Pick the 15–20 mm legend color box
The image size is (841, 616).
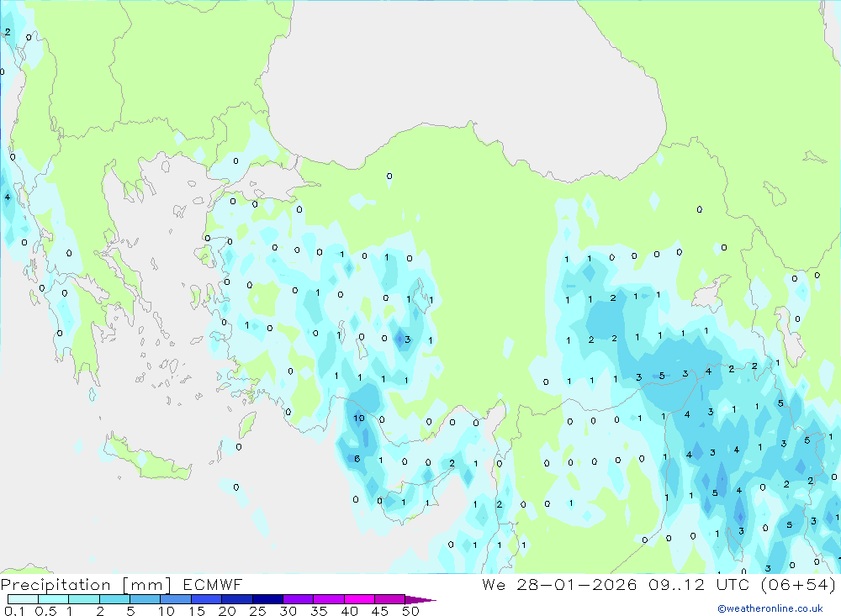click(x=207, y=599)
